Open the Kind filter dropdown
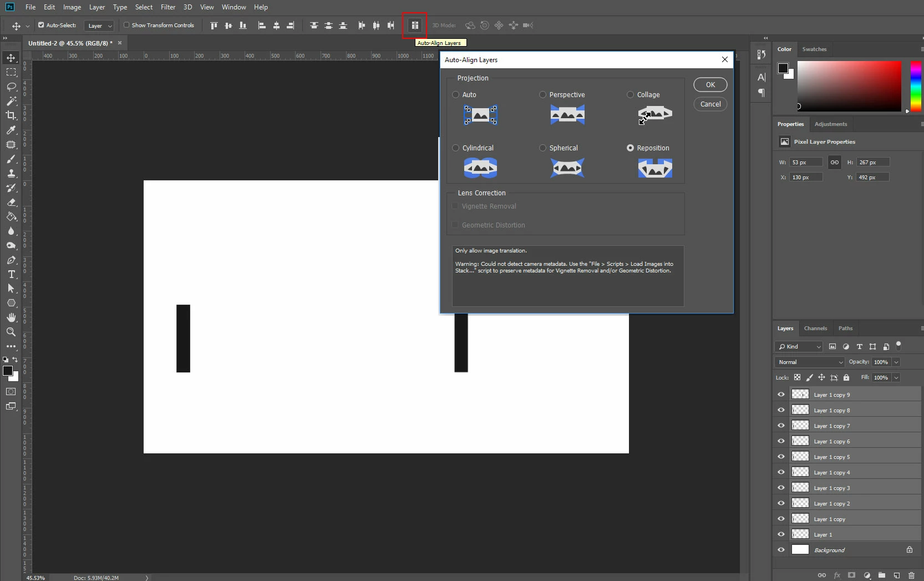This screenshot has width=924, height=581. coord(799,347)
